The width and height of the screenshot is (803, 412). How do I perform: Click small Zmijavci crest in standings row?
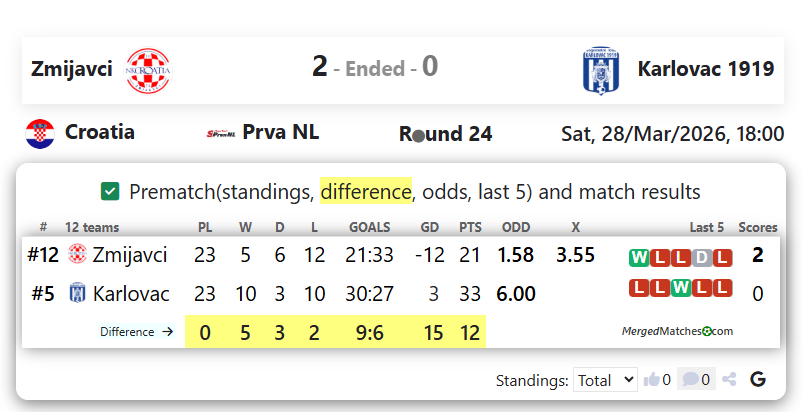pyautogui.click(x=77, y=255)
